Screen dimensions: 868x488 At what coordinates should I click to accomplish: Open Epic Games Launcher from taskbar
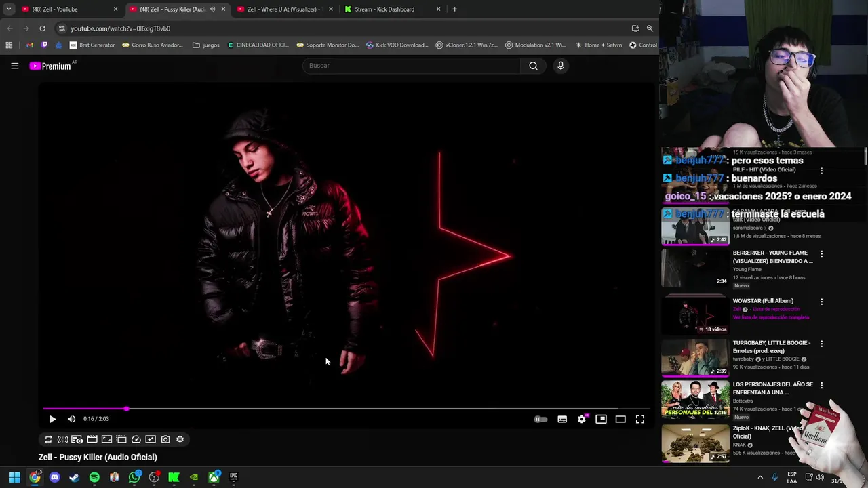click(x=233, y=477)
